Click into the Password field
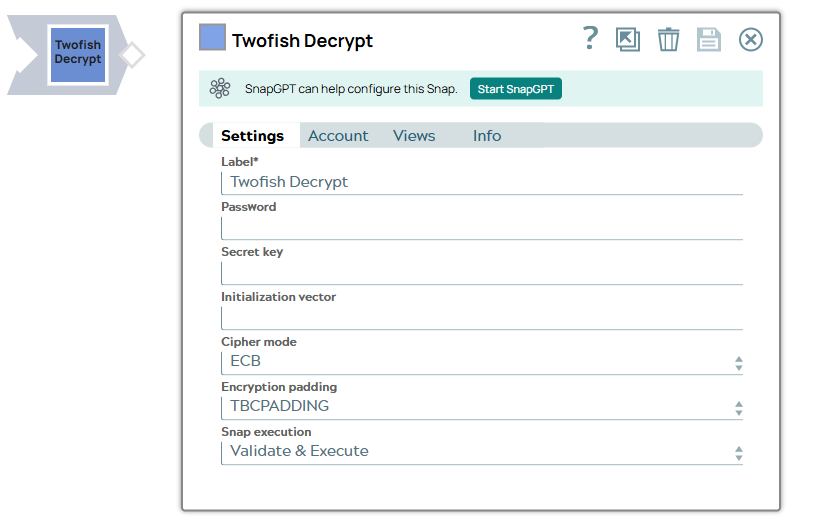Viewport: 814px width, 530px height. pos(481,228)
